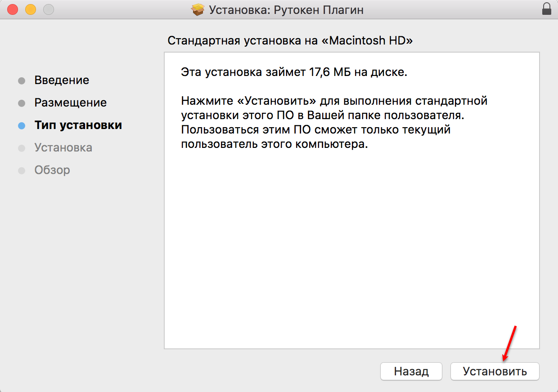Click the window title Установка: Рутокен Плагин
The height and width of the screenshot is (392, 558).
tap(286, 9)
